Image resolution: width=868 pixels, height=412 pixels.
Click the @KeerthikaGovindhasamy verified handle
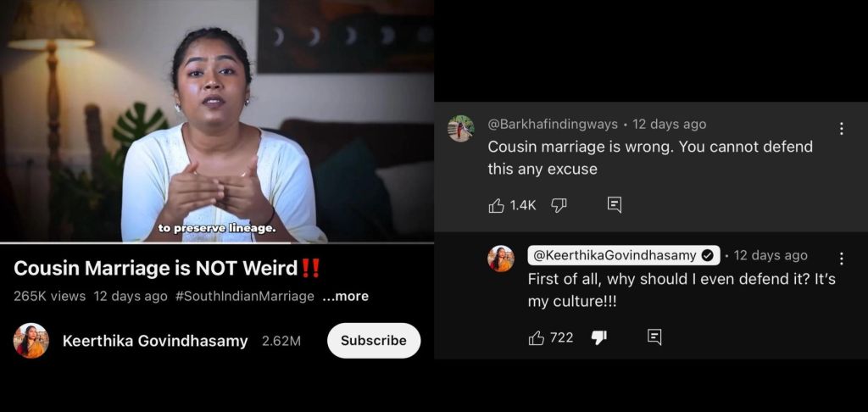click(x=624, y=255)
